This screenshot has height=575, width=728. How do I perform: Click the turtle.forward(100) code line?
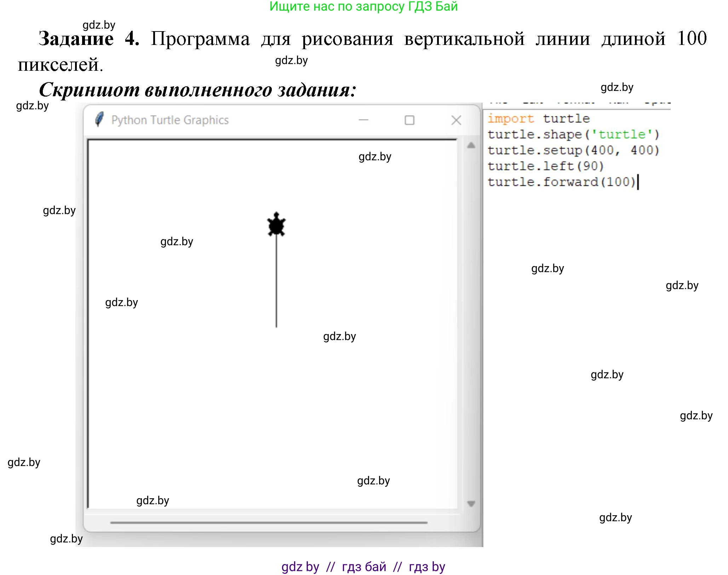(x=562, y=182)
